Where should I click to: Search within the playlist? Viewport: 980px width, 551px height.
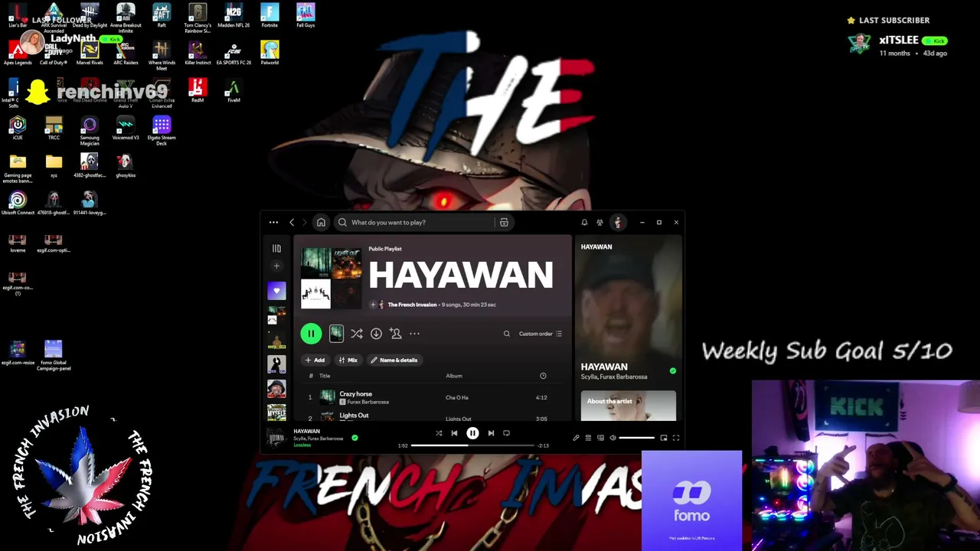[506, 334]
